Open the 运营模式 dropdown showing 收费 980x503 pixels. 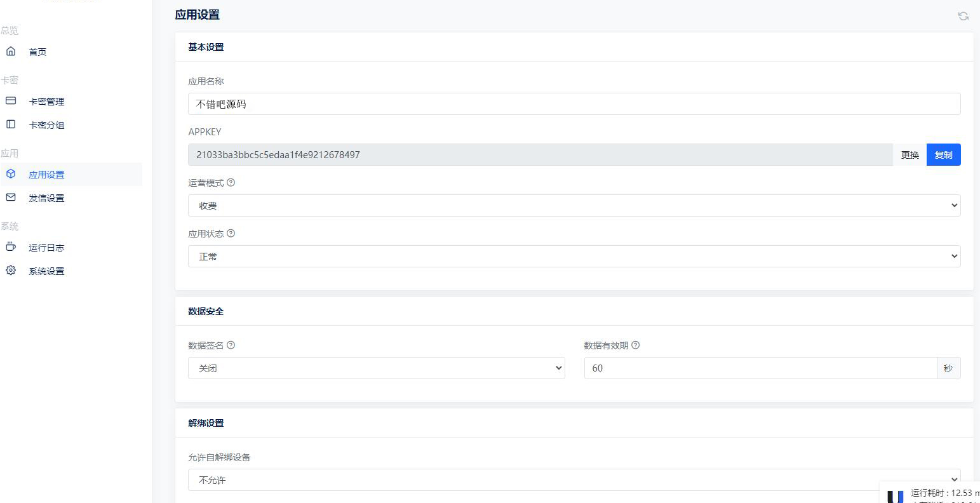tap(574, 206)
